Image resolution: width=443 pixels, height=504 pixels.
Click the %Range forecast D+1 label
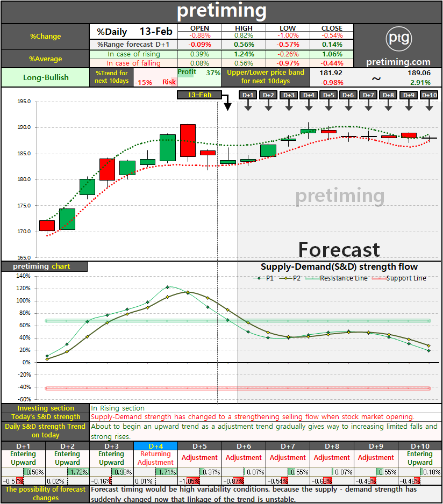133,45
